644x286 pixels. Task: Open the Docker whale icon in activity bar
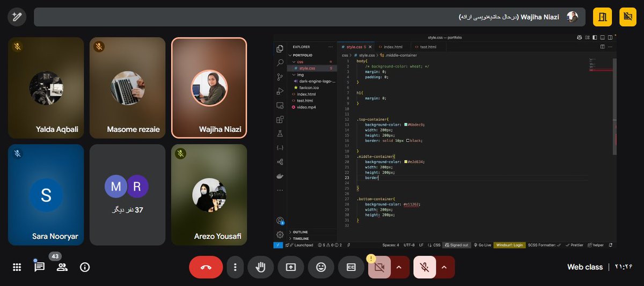280,176
